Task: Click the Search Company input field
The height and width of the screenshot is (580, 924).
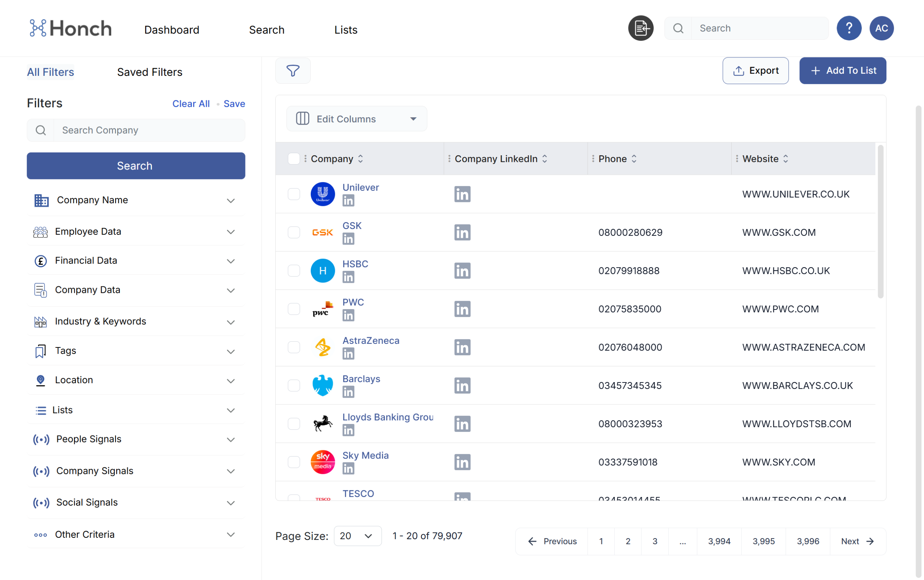Action: tap(149, 130)
